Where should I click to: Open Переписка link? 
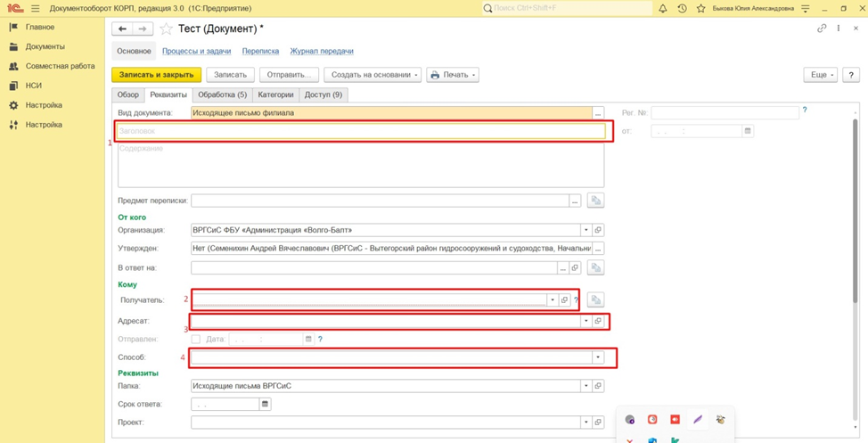(x=260, y=51)
